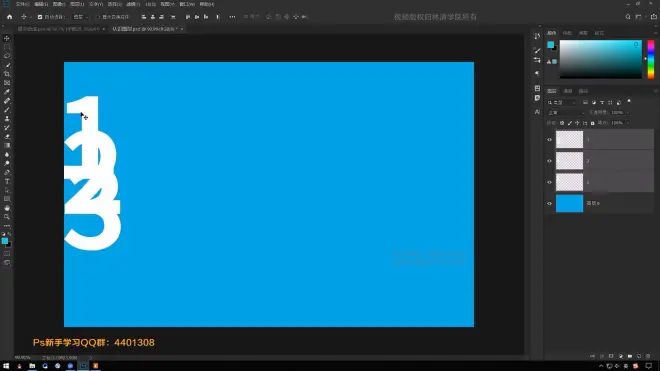The image size is (660, 371).
Task: Select the Gradient tool
Action: tap(7, 146)
